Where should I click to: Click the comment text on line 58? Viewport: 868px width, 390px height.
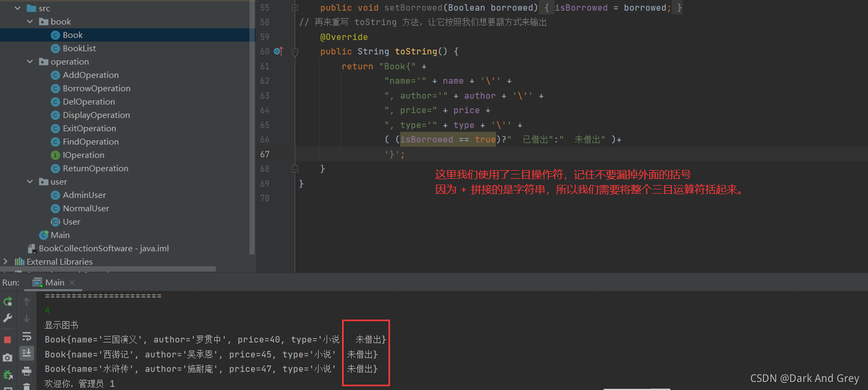(x=423, y=22)
